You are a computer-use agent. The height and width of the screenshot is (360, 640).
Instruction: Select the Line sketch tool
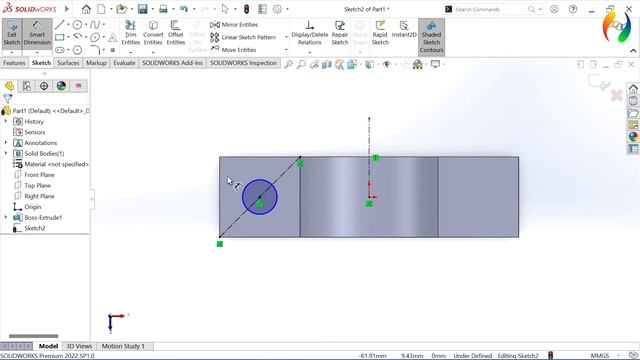[60, 24]
